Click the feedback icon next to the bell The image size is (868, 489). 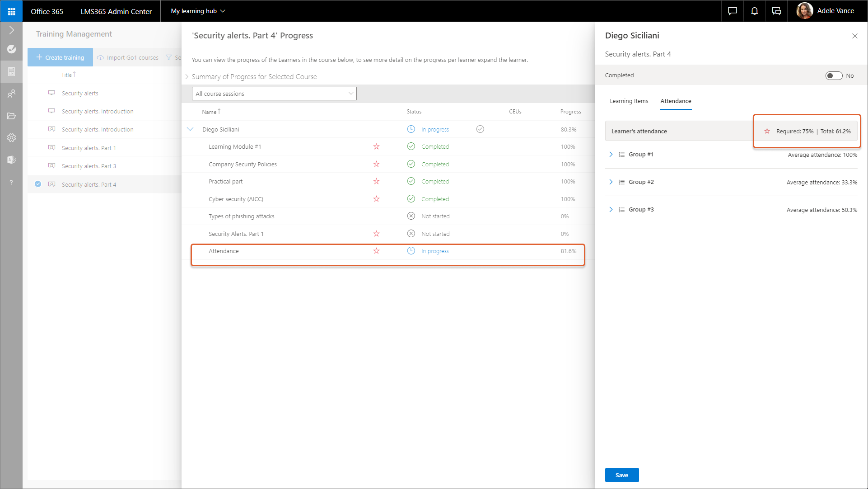776,11
